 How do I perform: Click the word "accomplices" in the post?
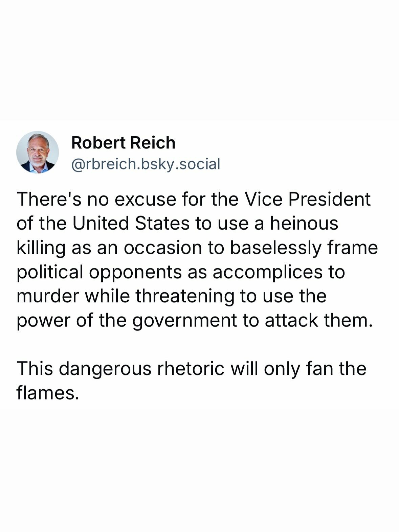pos(267,272)
